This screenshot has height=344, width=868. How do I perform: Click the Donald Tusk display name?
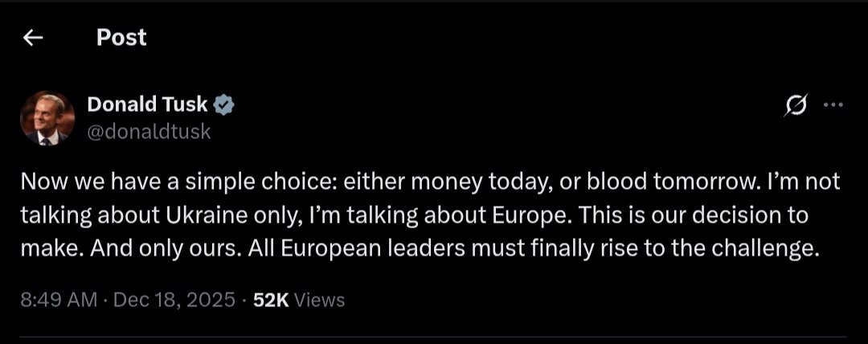click(146, 104)
